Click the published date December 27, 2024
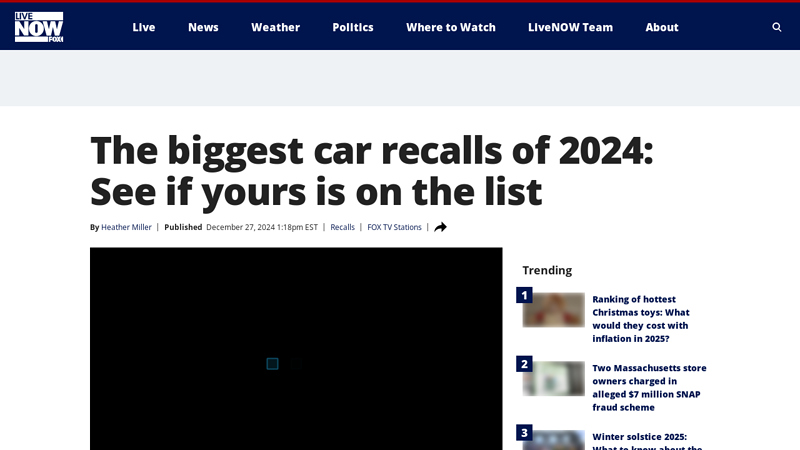 262,227
